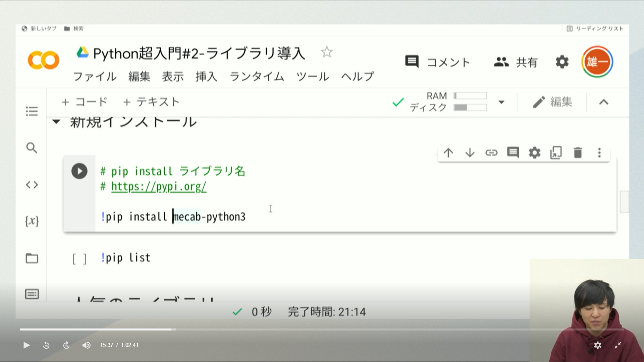644x362 pixels.
Task: Open the 編集 menu in the menu bar
Action: [x=139, y=77]
